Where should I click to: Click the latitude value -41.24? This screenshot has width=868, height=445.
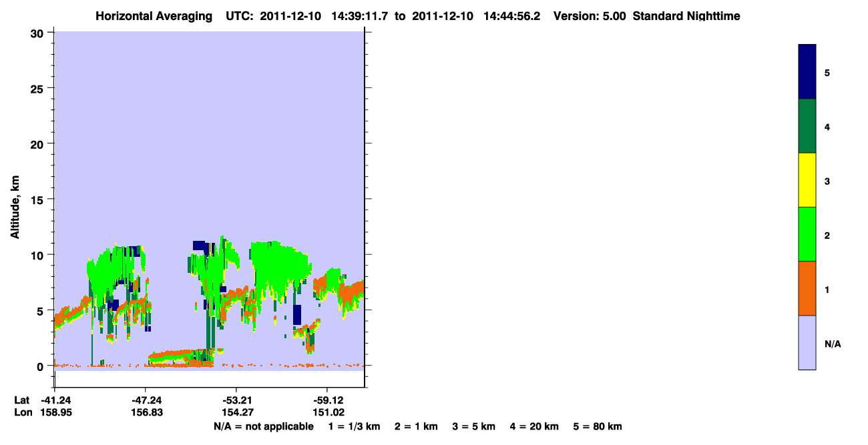[55, 401]
